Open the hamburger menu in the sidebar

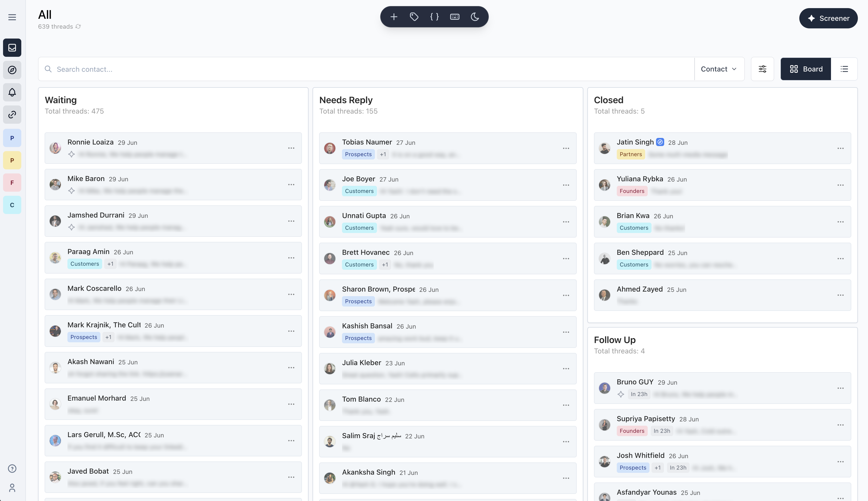pyautogui.click(x=12, y=17)
